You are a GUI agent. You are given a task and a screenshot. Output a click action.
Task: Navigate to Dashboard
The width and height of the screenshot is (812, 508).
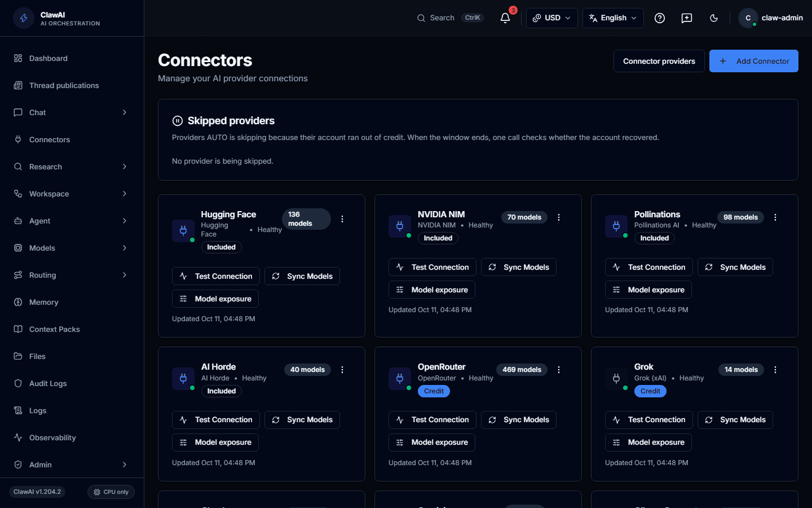coord(72,58)
